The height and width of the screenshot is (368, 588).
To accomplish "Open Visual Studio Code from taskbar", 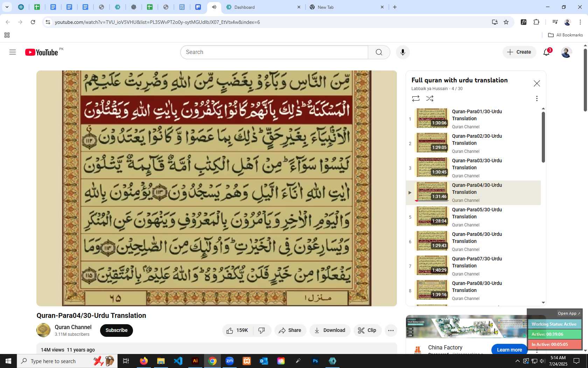I will pyautogui.click(x=178, y=361).
